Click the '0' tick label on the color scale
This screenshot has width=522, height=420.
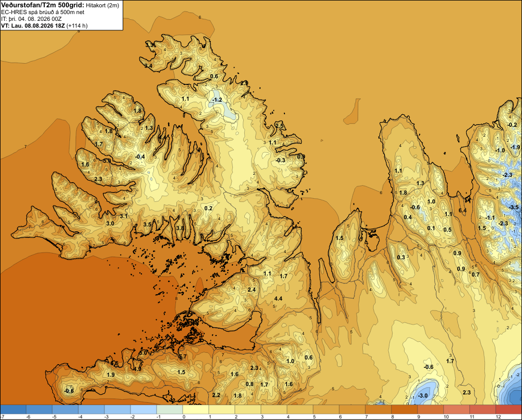[184, 417]
